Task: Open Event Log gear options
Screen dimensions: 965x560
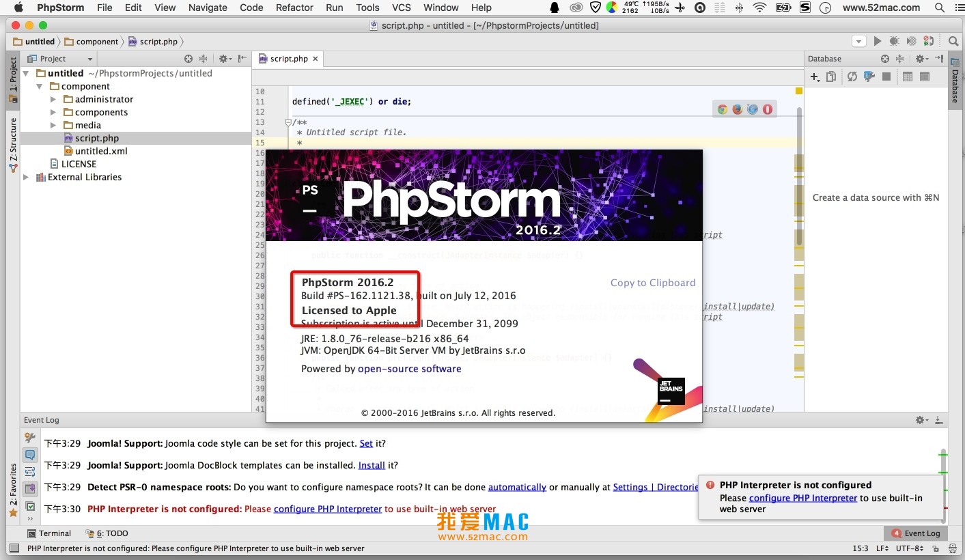Action: click(921, 420)
